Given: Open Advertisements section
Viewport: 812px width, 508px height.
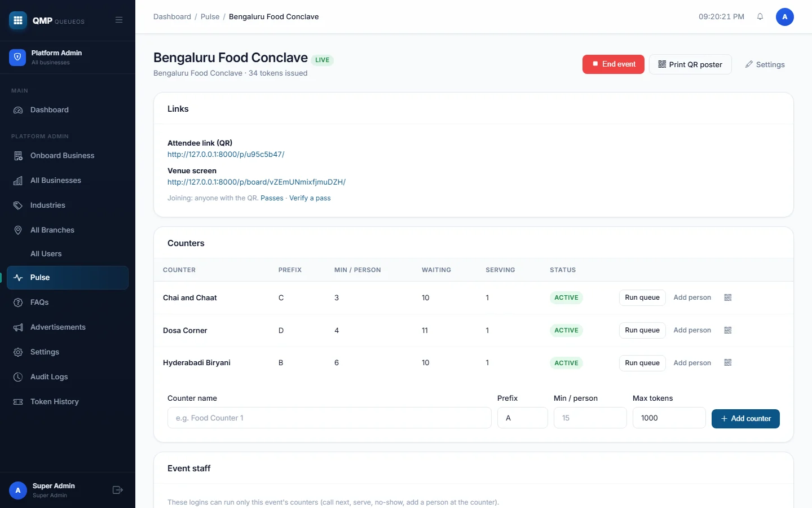Looking at the screenshot, I should (68, 327).
